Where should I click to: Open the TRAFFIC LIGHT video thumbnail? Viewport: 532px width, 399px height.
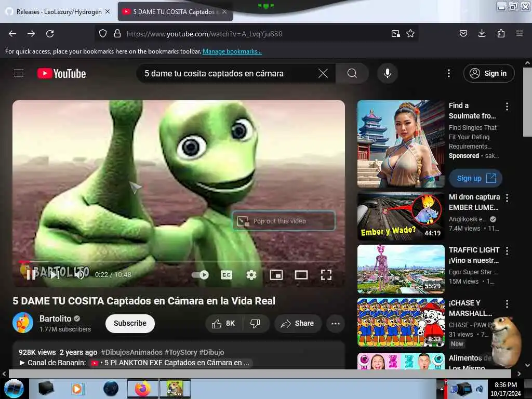click(401, 269)
